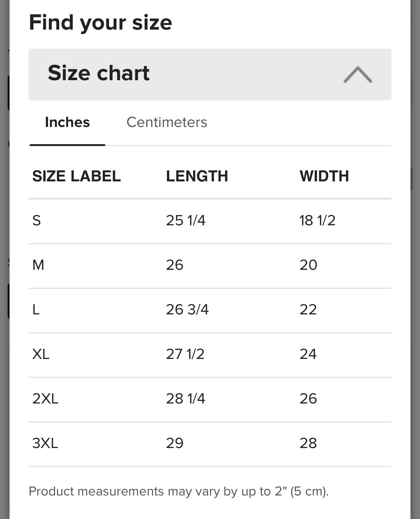
Task: Select the 2XL size row label
Action: click(x=45, y=398)
